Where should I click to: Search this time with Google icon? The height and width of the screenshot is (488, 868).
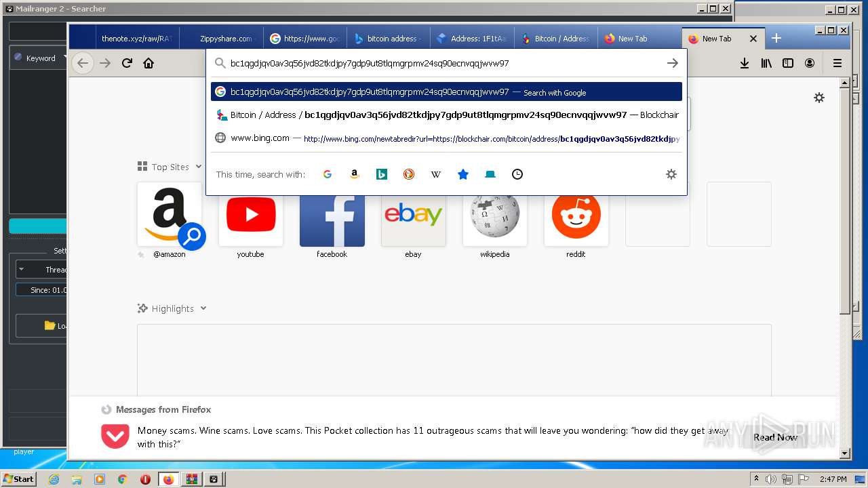pos(328,174)
